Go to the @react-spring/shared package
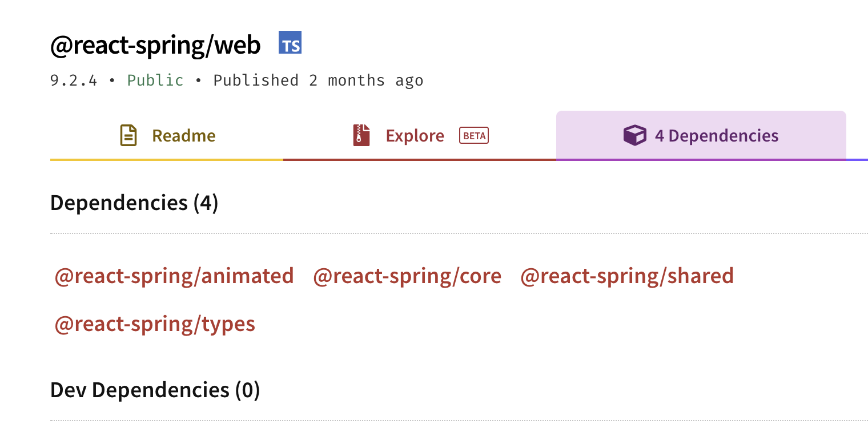Image resolution: width=868 pixels, height=436 pixels. click(627, 276)
